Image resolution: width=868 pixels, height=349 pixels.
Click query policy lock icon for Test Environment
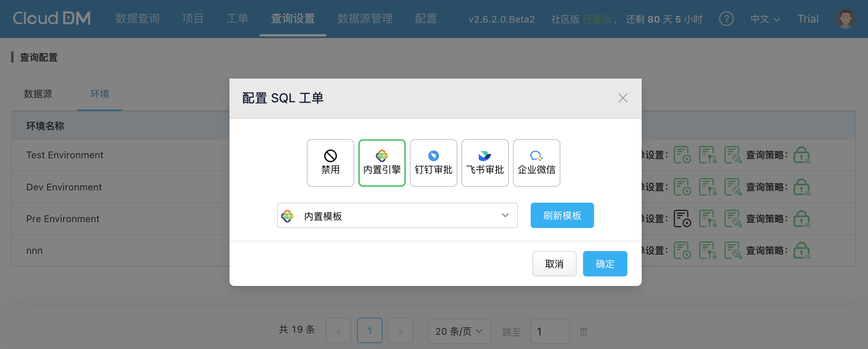point(802,155)
